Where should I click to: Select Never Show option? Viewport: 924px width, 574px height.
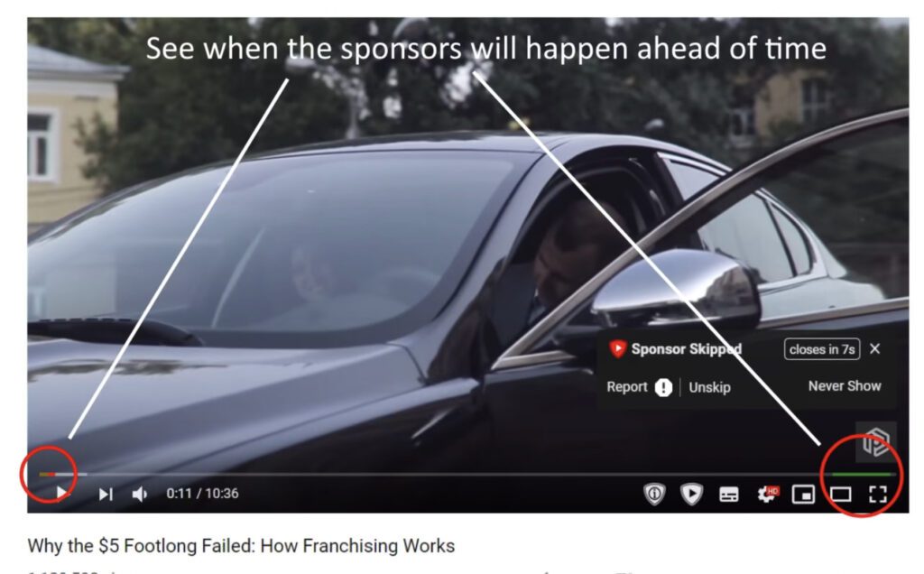pos(845,386)
